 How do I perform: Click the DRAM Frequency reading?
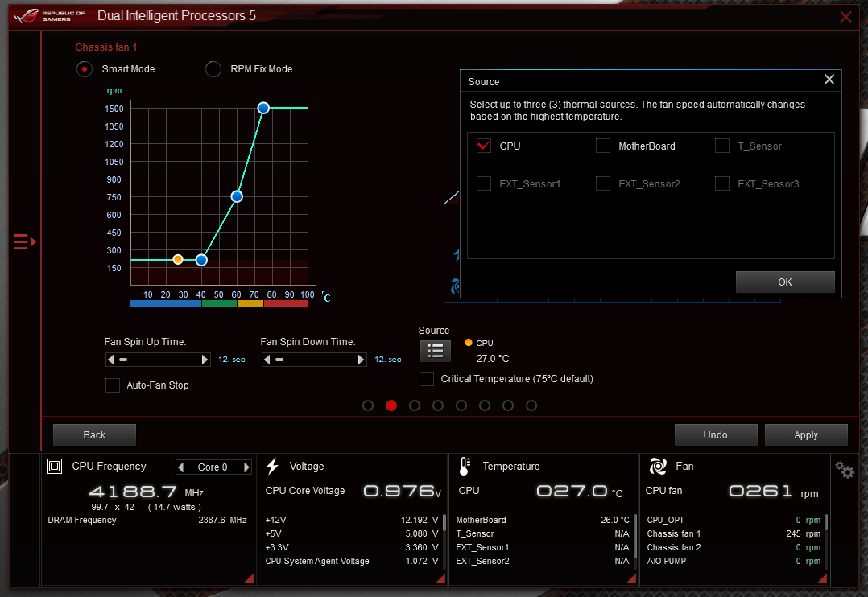tap(147, 520)
